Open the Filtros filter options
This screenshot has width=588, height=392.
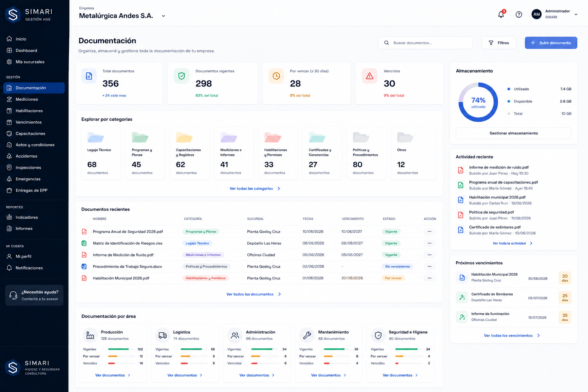pyautogui.click(x=499, y=43)
